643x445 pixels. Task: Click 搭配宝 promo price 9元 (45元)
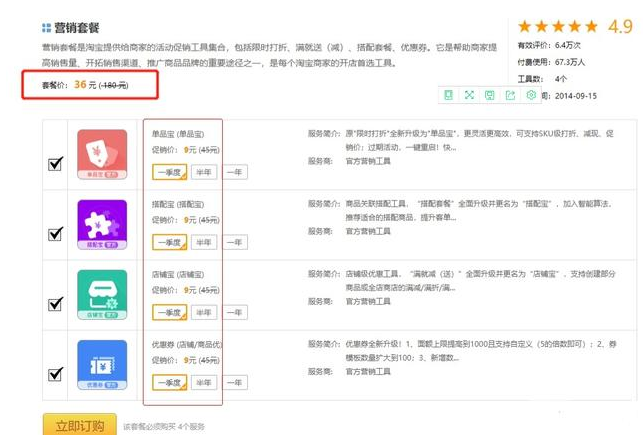186,220
